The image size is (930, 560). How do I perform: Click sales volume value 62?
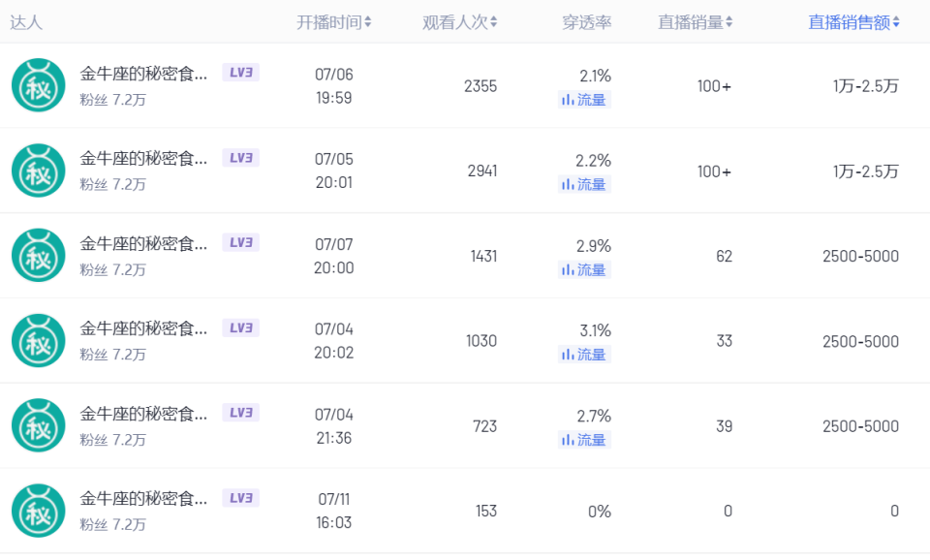click(725, 257)
